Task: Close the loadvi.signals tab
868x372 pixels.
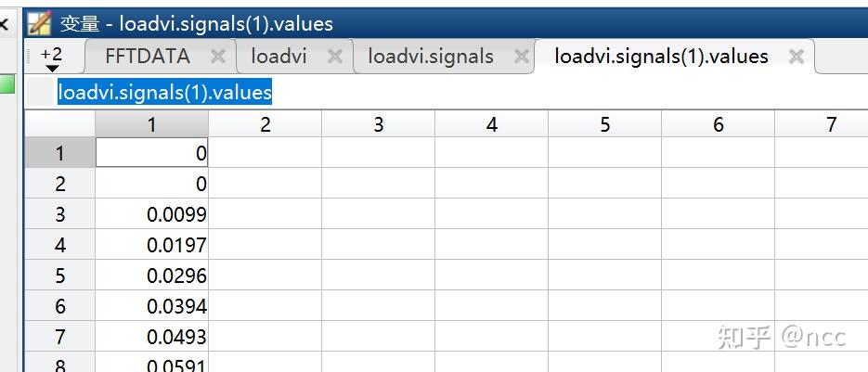Action: [x=522, y=57]
